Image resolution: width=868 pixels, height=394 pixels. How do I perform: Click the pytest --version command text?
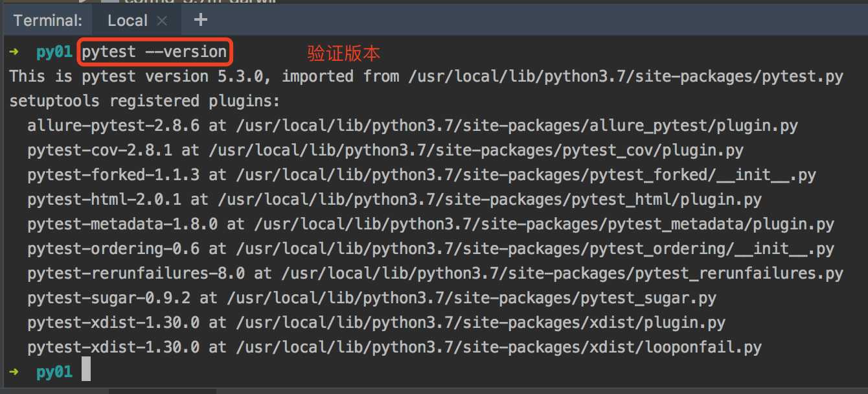click(154, 52)
